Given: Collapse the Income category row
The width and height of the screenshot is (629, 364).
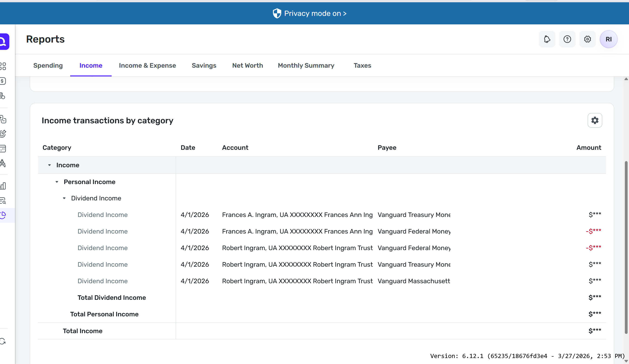Looking at the screenshot, I should pyautogui.click(x=49, y=165).
